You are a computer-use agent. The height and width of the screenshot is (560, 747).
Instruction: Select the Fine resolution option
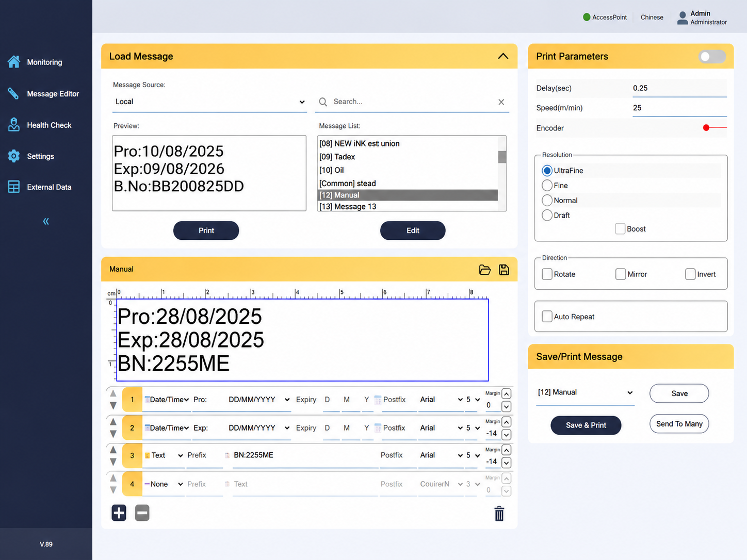547,186
